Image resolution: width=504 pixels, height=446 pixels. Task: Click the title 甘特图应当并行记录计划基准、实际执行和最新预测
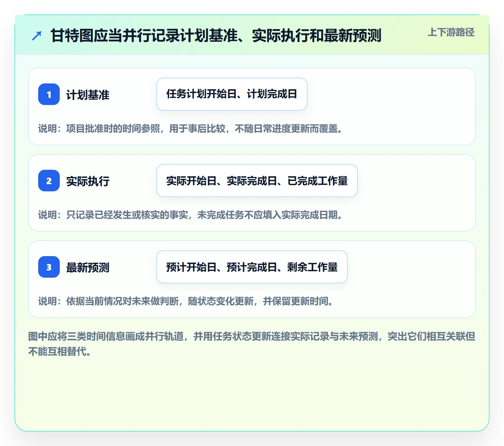[216, 36]
